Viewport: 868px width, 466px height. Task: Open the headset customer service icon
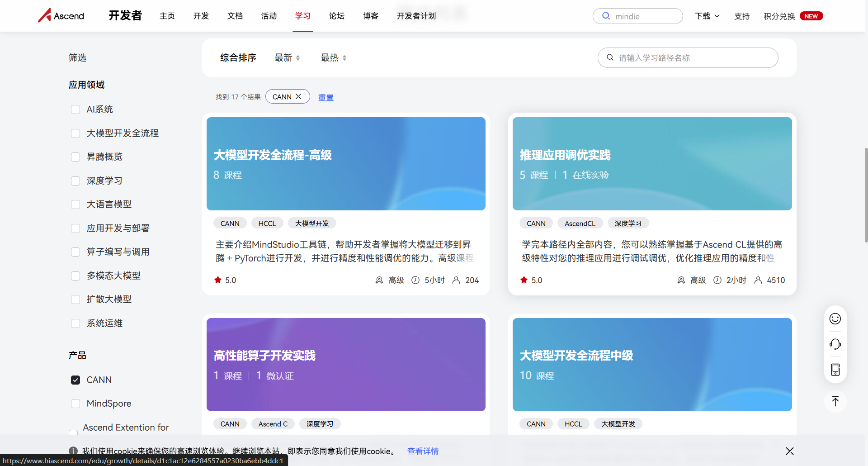point(835,344)
